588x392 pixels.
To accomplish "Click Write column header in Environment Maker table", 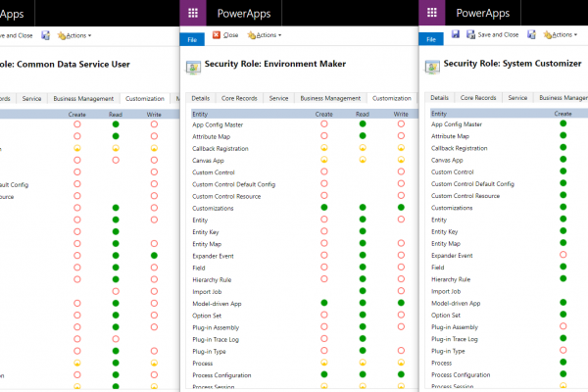I will tap(401, 114).
